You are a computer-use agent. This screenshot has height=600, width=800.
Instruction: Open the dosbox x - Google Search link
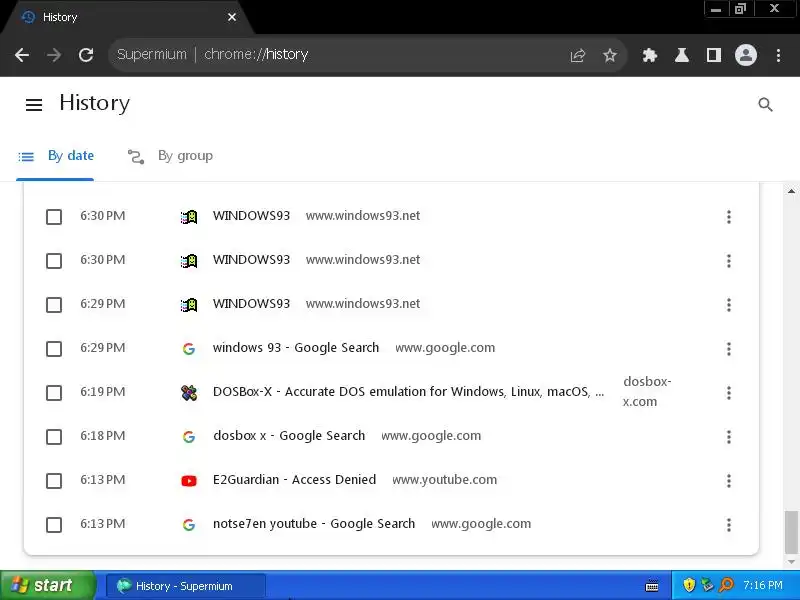289,436
